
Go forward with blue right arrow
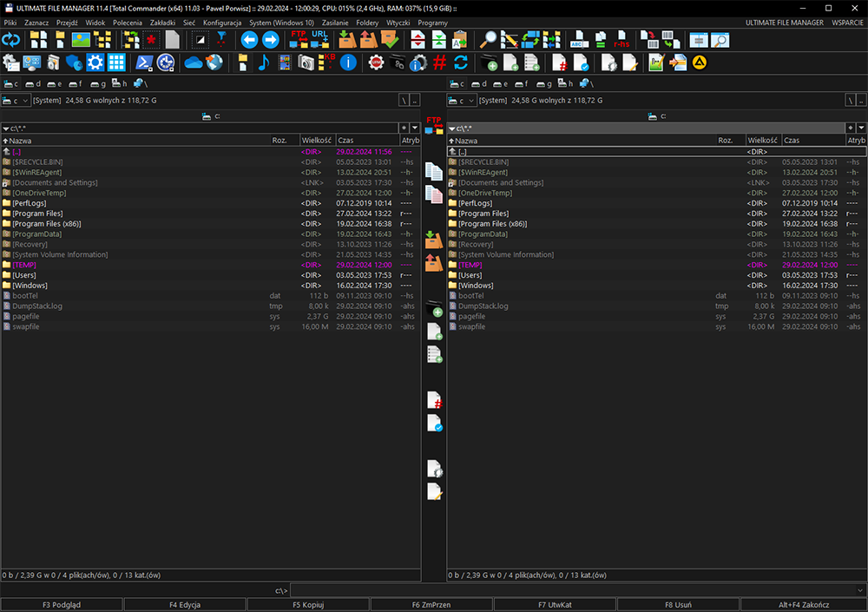(271, 40)
